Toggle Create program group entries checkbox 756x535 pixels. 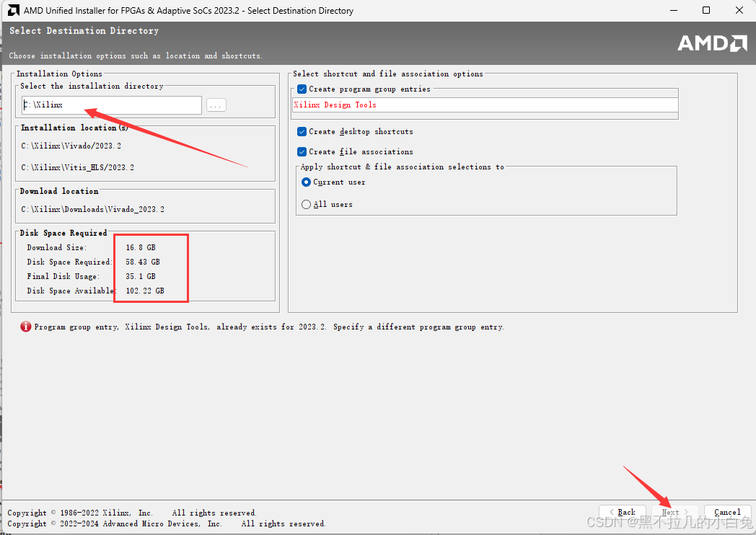tap(302, 89)
